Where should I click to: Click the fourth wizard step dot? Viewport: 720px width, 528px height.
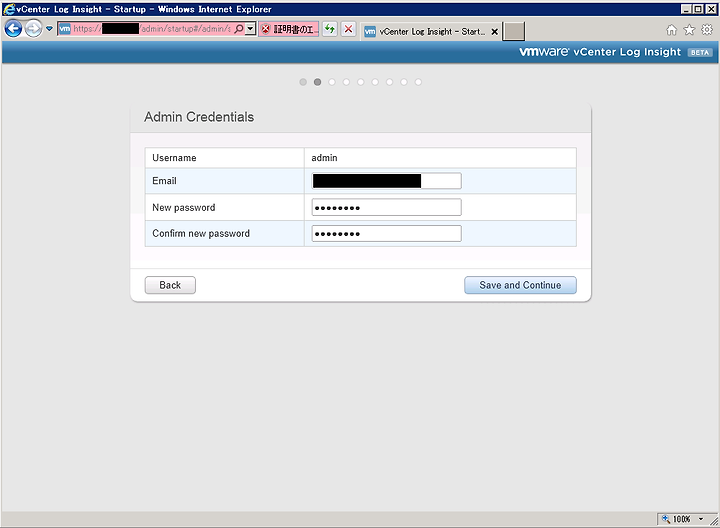pyautogui.click(x=346, y=82)
